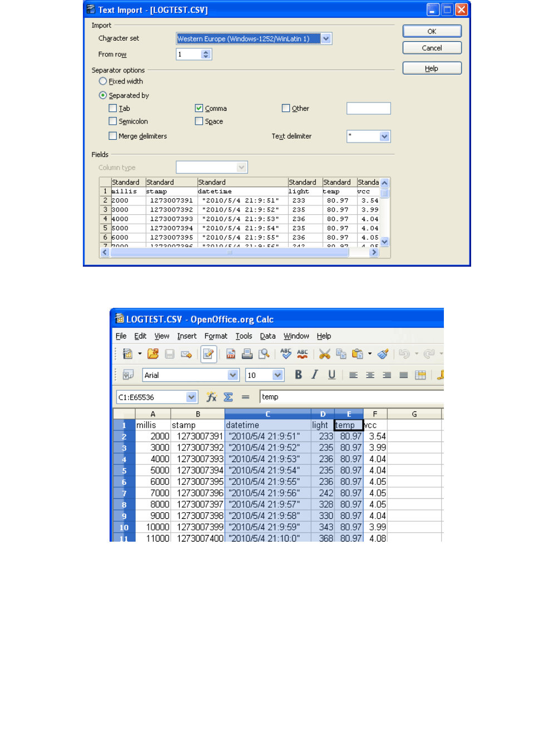The width and height of the screenshot is (554, 756).
Task: Enable Merge delimiters checkbox
Action: (x=113, y=136)
